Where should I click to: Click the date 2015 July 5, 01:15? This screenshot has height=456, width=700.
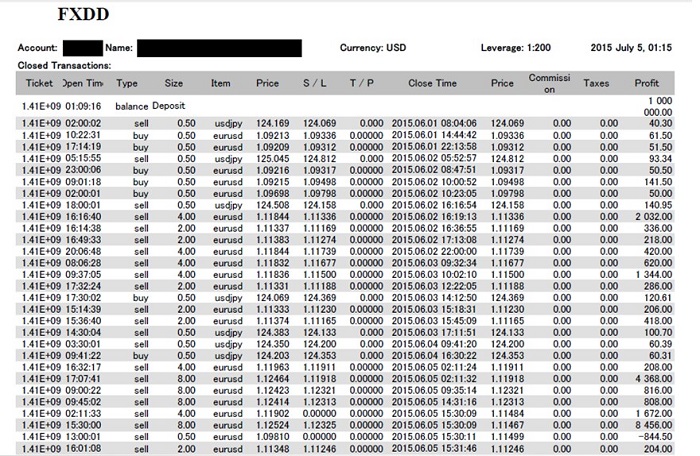click(631, 48)
